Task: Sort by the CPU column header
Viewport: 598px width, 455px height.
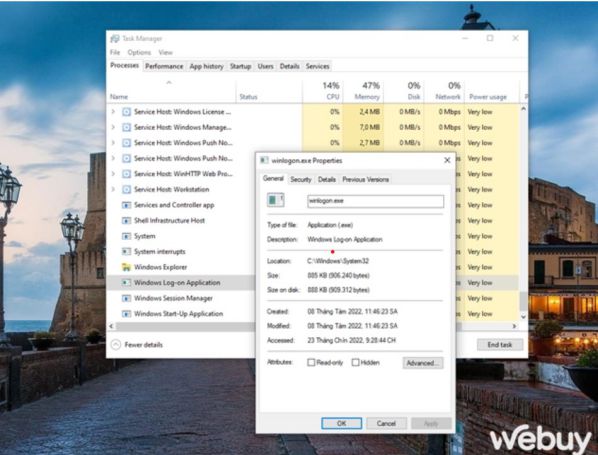Action: click(322, 91)
